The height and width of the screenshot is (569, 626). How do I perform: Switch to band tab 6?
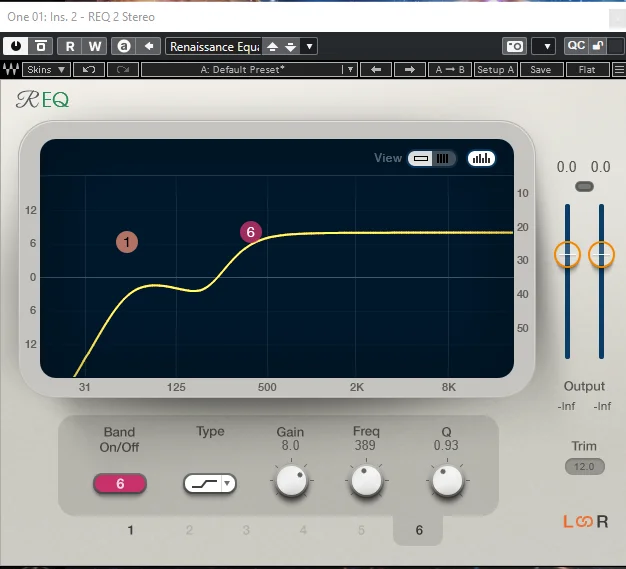pos(418,530)
